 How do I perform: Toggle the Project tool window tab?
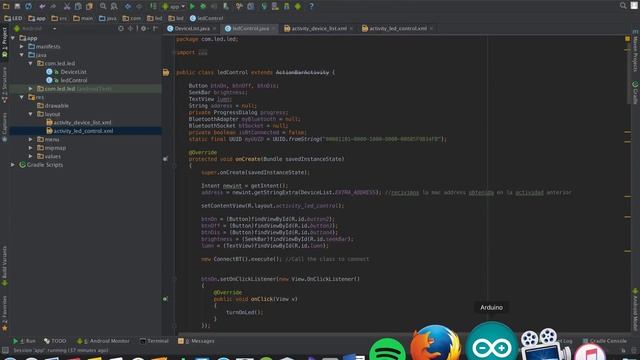tap(4, 42)
